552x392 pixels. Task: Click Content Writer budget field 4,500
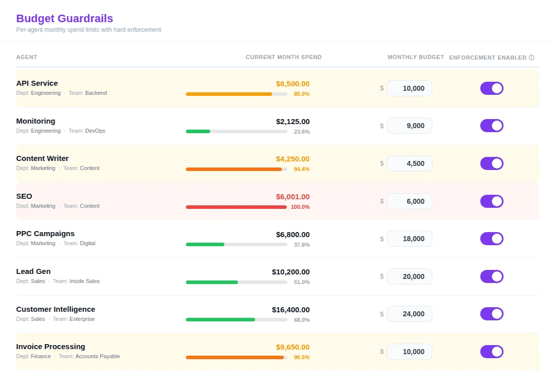click(x=410, y=163)
